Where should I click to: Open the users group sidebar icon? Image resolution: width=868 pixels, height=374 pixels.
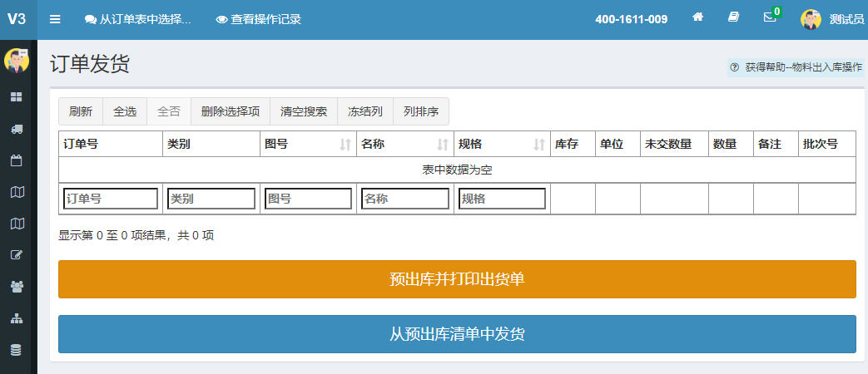(17, 286)
